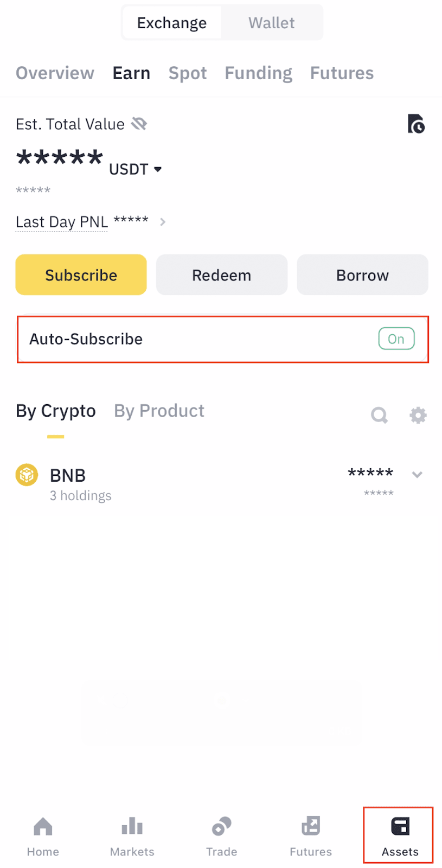Switch to the By Product tab
442x868 pixels.
(x=159, y=411)
